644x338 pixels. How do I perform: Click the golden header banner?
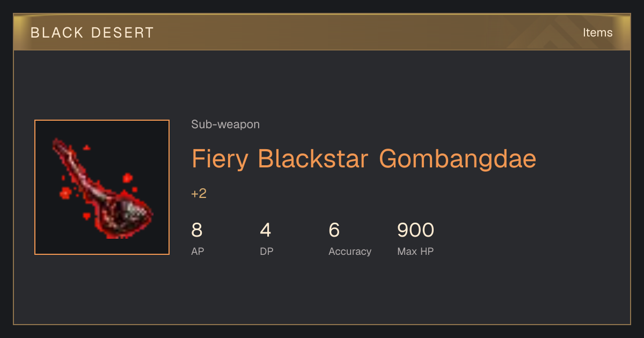pos(322,32)
